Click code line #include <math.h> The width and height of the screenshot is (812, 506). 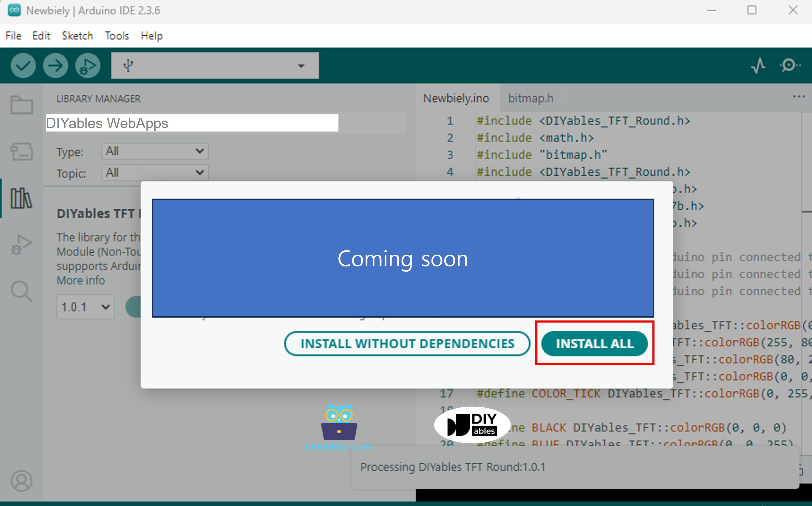535,138
